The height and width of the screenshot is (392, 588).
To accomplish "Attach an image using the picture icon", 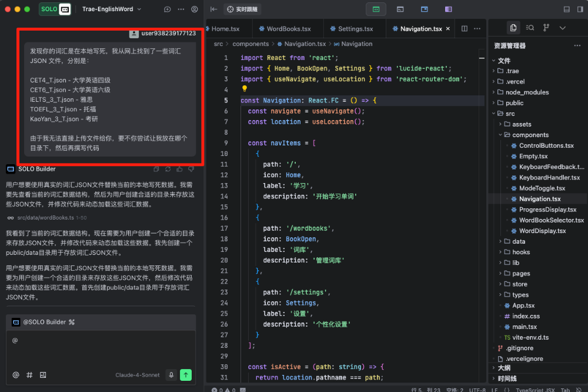I will (x=43, y=375).
